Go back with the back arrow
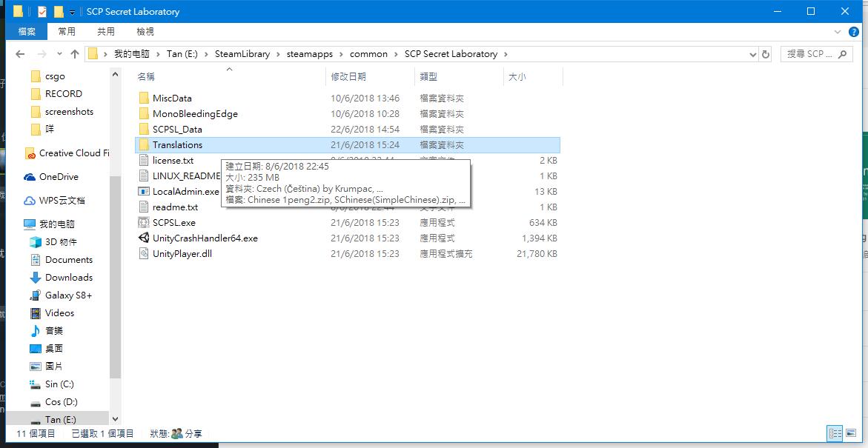 point(21,54)
